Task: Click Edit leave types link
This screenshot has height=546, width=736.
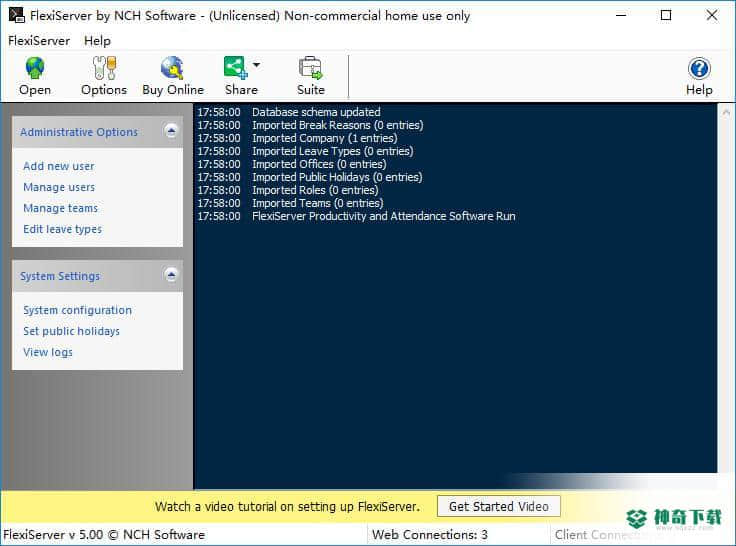Action: 62,229
